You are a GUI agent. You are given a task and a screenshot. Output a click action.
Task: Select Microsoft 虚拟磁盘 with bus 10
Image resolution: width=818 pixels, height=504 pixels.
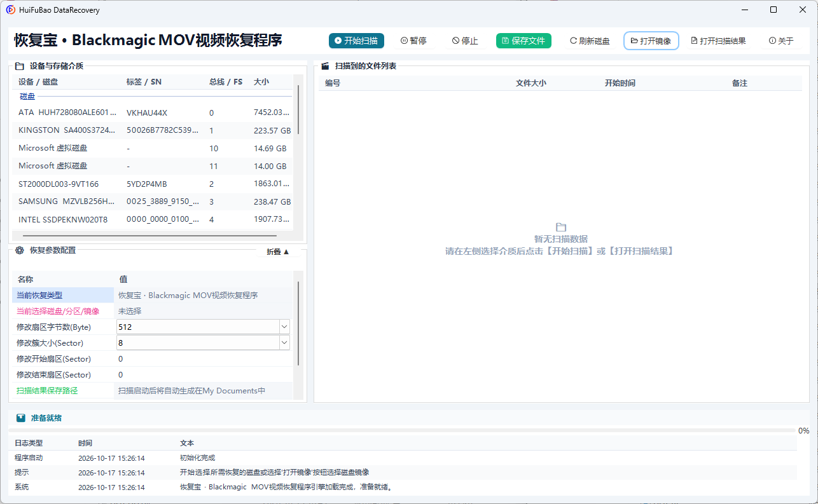click(x=153, y=148)
